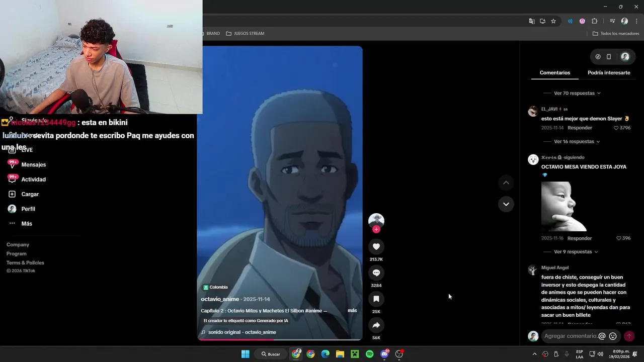Reply to Kevin's comment dated 2025-11-16
Image resolution: width=644 pixels, height=362 pixels.
[x=580, y=238]
